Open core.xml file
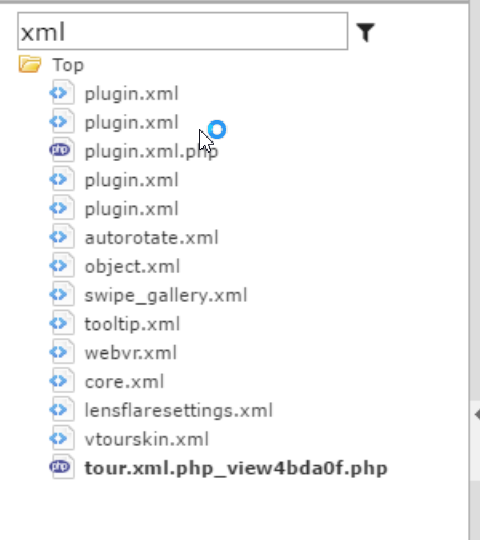Image resolution: width=480 pixels, height=540 pixels. (x=124, y=382)
